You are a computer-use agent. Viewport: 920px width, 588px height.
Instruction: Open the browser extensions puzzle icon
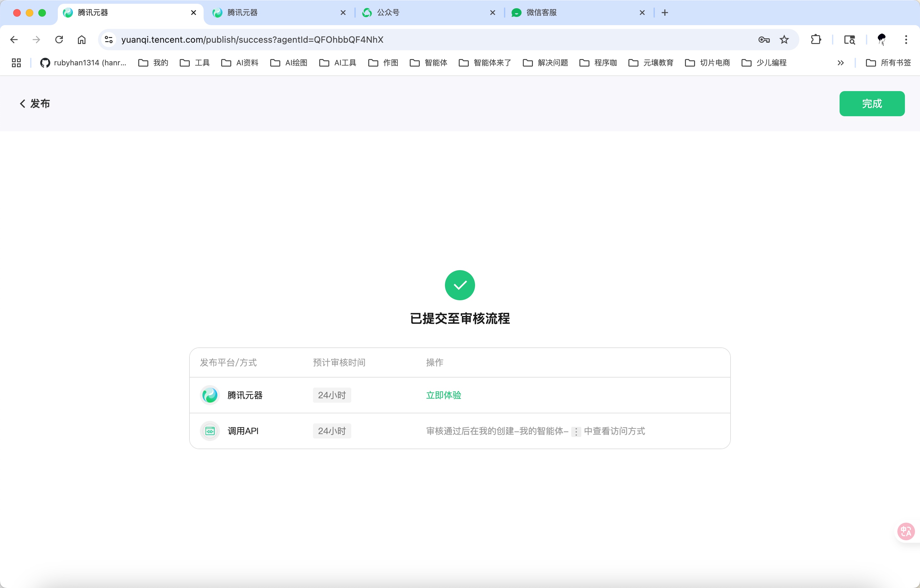[816, 39]
